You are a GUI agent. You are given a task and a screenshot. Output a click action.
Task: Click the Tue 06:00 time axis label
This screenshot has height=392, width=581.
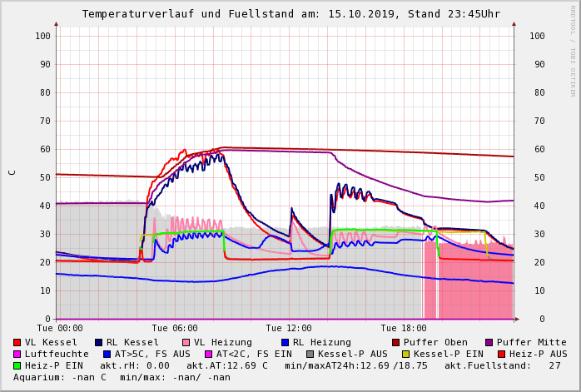coord(174,328)
